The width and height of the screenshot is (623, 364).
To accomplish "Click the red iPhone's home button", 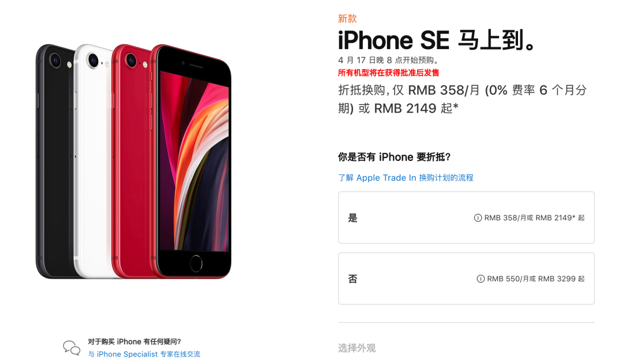I will click(196, 264).
